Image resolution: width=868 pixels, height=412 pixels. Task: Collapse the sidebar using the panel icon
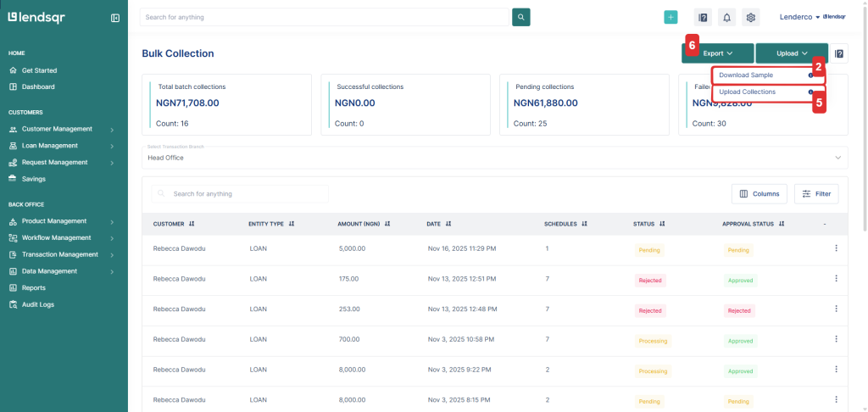point(115,18)
